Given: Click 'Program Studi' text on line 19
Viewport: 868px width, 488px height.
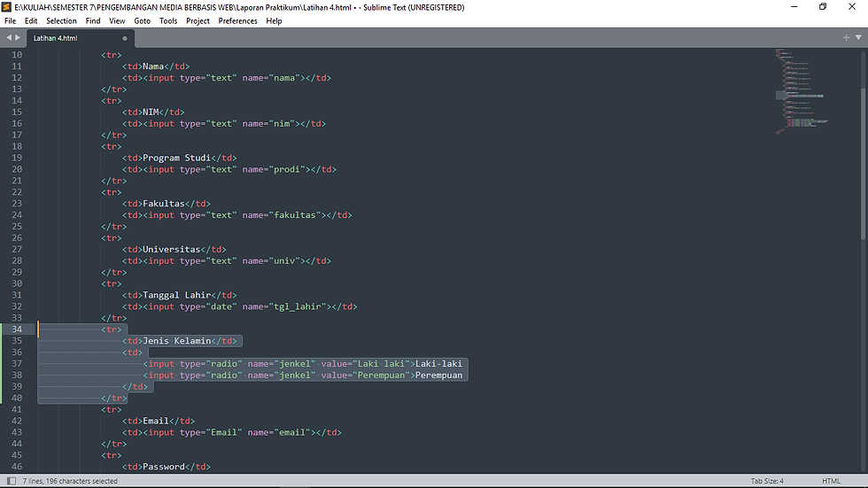Looking at the screenshot, I should coord(176,159).
